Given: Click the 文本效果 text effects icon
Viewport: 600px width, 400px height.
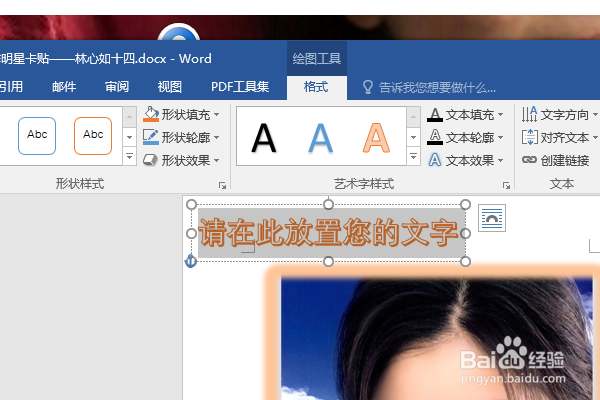Looking at the screenshot, I should click(x=435, y=160).
